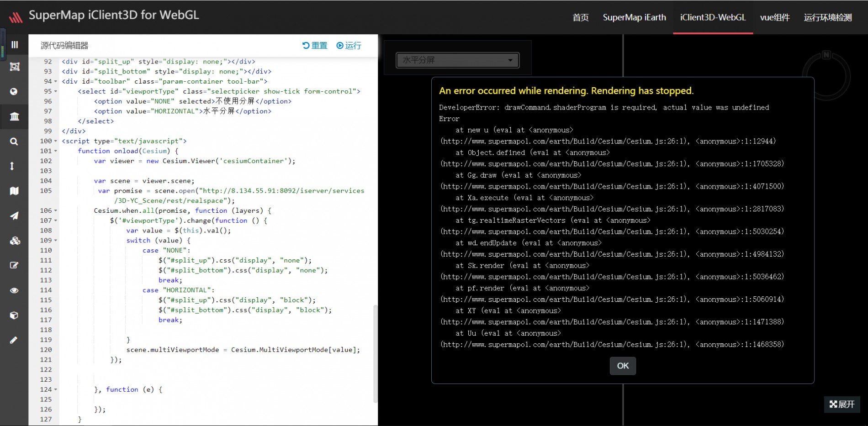Open the object-group icon in sidebar
The height and width of the screenshot is (426, 868).
tap(15, 67)
